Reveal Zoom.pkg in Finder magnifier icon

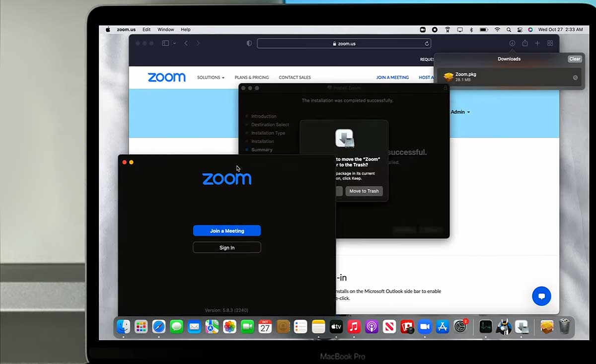(x=575, y=77)
